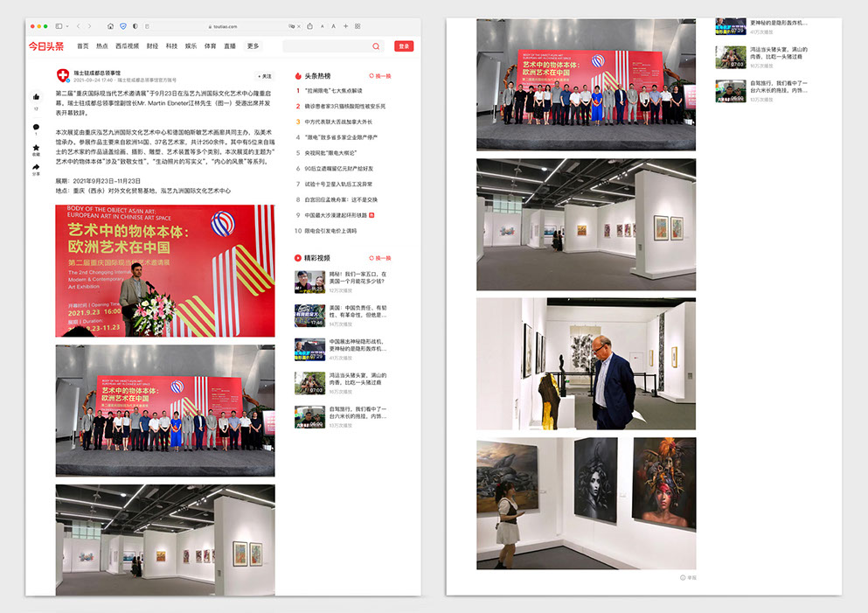Refresh 头条热榜 with 换一换
The height and width of the screenshot is (613, 868).
[x=380, y=76]
